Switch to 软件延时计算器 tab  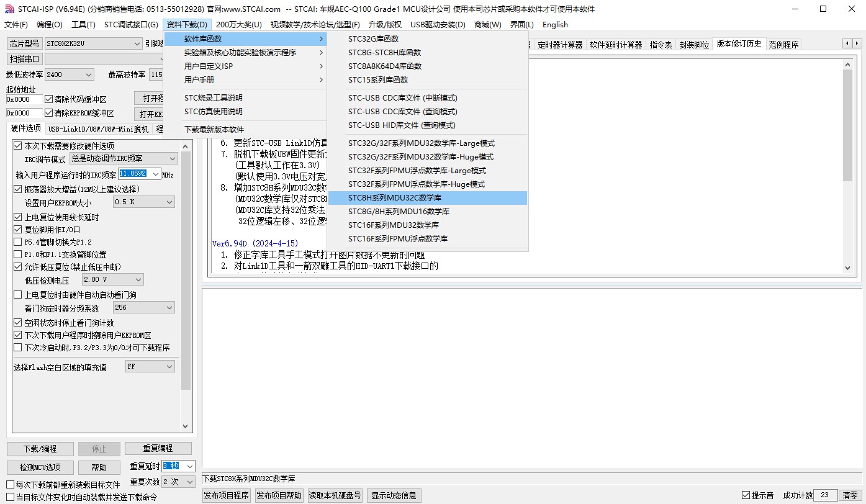(616, 45)
